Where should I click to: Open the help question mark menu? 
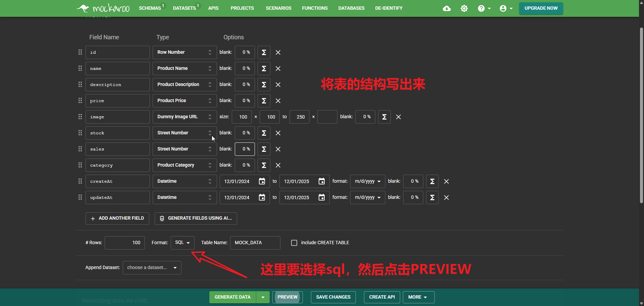point(484,8)
